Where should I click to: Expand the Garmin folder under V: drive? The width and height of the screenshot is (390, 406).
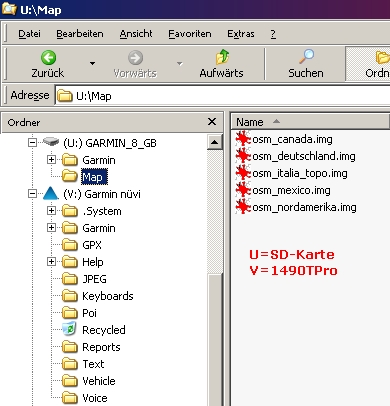pyautogui.click(x=51, y=228)
